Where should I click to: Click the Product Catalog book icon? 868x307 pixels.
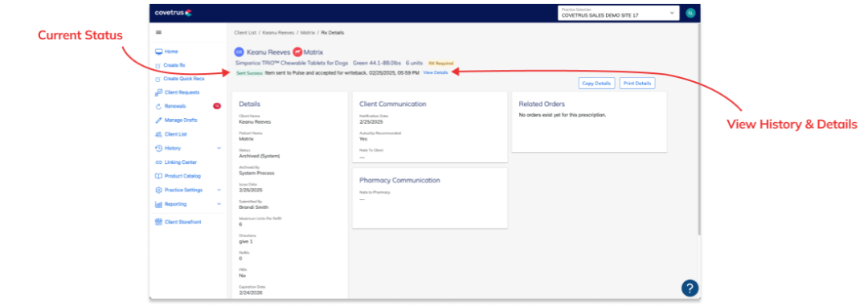pos(159,177)
